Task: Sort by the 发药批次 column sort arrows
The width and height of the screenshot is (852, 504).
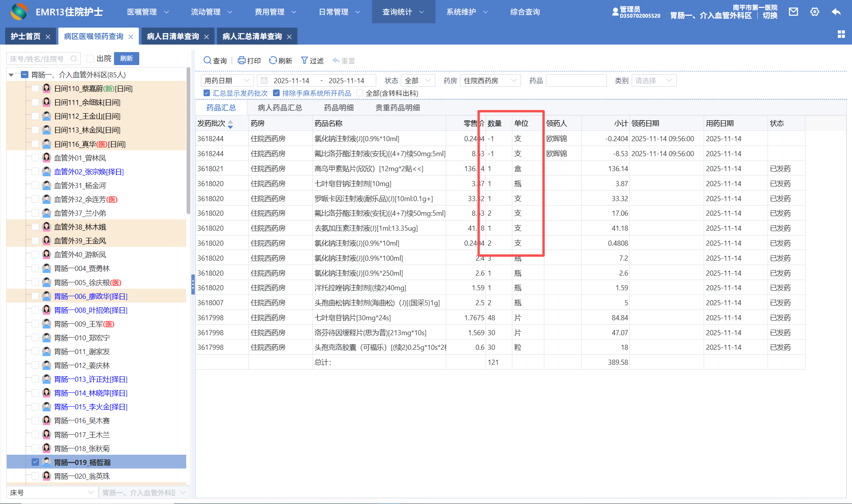Action: click(x=230, y=124)
